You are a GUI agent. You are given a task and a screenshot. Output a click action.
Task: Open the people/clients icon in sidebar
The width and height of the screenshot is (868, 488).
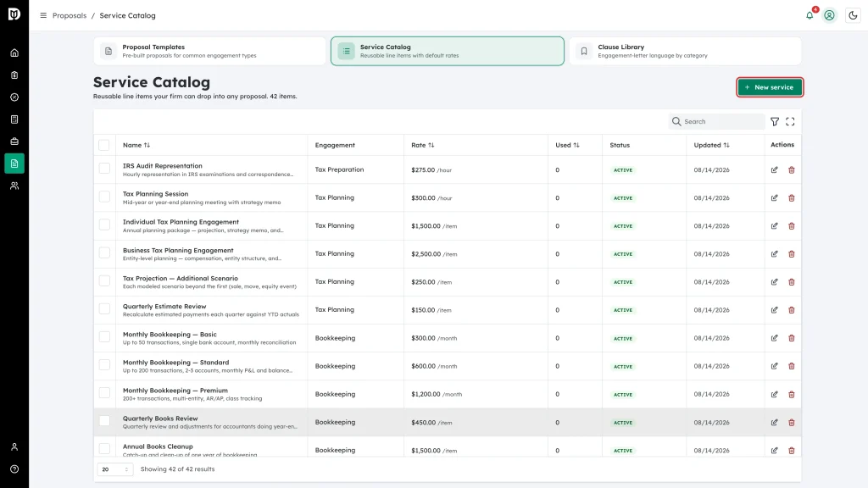pos(14,186)
